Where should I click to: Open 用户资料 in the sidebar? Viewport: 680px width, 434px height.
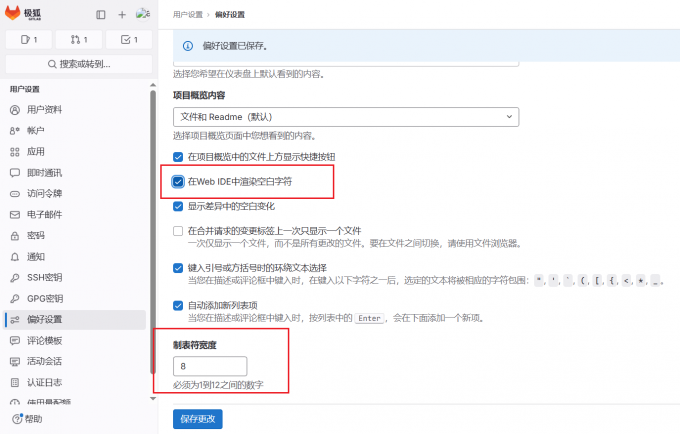[75, 110]
